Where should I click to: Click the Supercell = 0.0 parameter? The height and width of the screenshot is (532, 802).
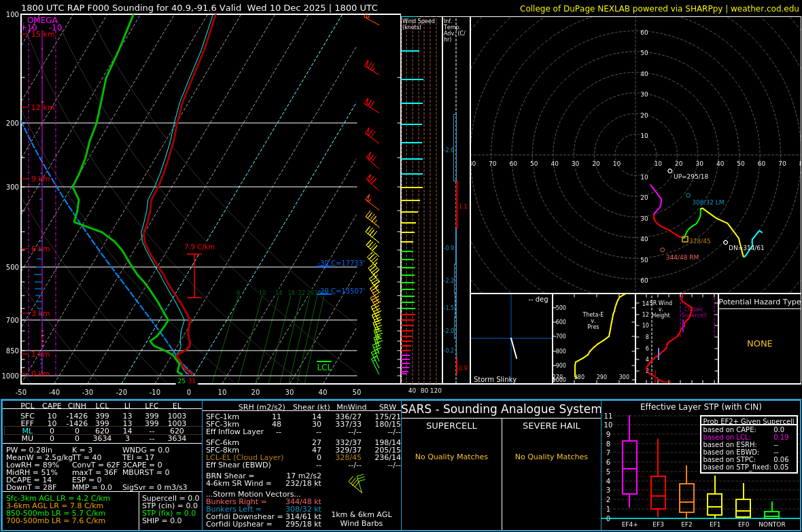[x=171, y=498]
